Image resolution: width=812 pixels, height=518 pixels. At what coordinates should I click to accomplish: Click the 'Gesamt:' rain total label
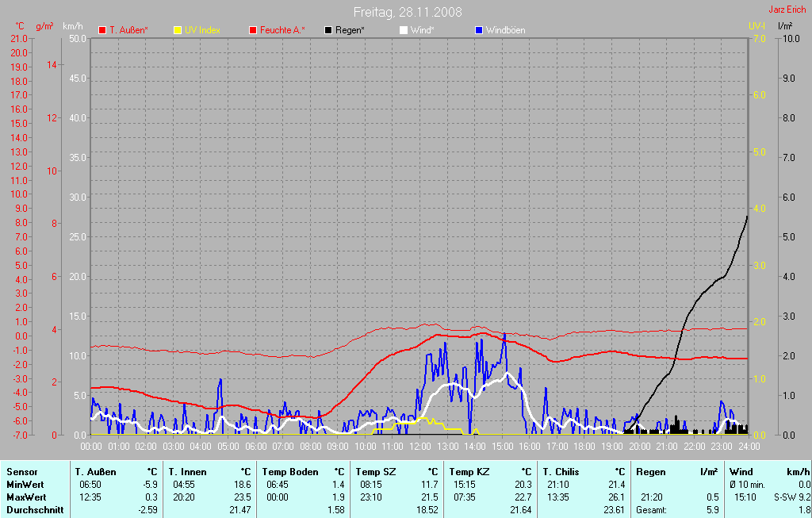[x=652, y=510]
